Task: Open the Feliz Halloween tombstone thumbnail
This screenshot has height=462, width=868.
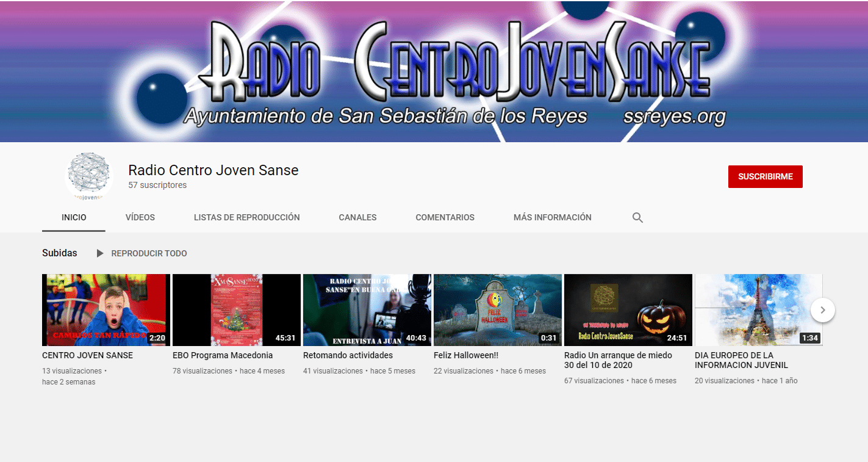Action: 497,310
